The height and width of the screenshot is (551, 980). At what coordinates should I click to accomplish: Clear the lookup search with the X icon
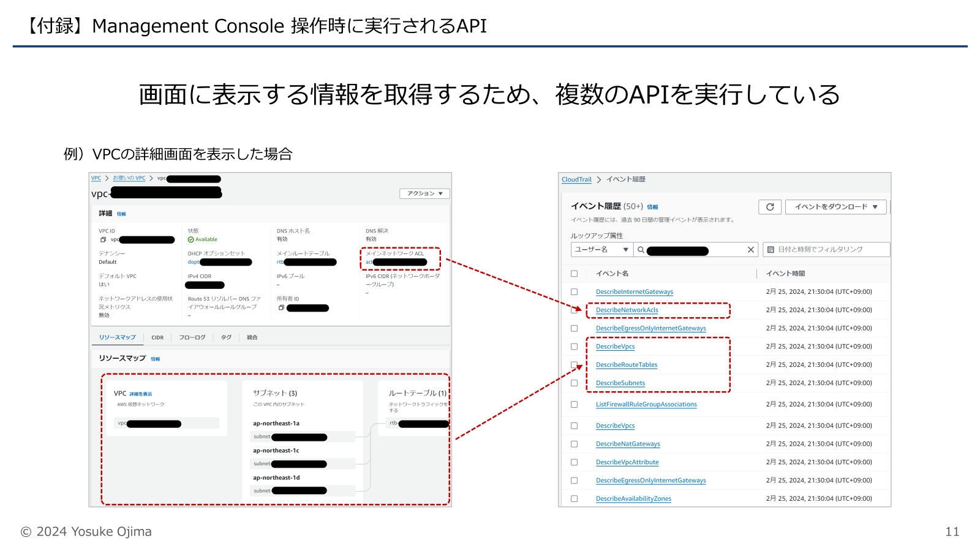click(750, 250)
